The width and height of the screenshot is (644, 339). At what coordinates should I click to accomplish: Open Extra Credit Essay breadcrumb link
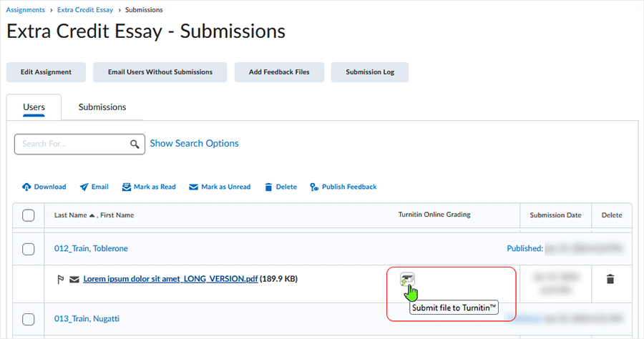pos(85,10)
